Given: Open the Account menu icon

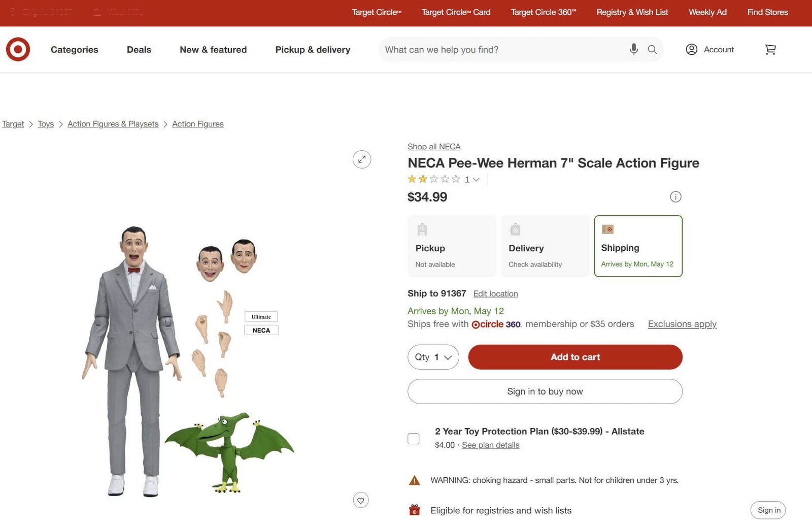Looking at the screenshot, I should (x=691, y=50).
